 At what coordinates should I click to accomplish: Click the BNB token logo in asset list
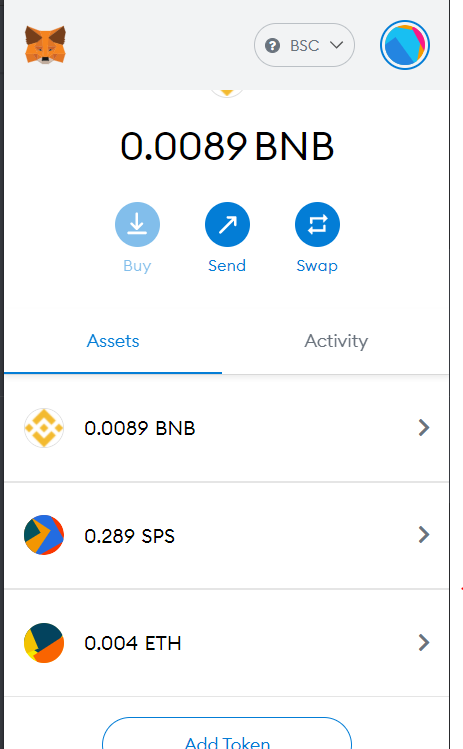(x=44, y=428)
